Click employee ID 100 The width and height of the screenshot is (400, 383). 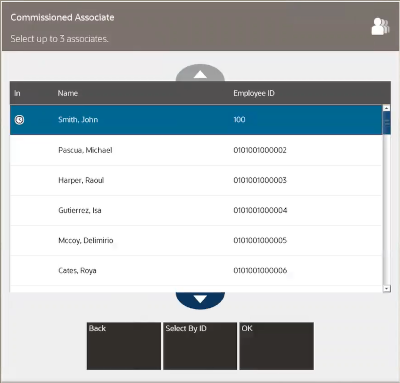tap(239, 119)
